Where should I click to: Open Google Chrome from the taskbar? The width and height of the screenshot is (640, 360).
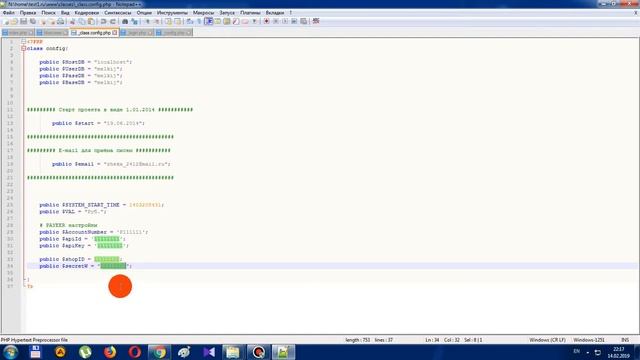coord(160,352)
